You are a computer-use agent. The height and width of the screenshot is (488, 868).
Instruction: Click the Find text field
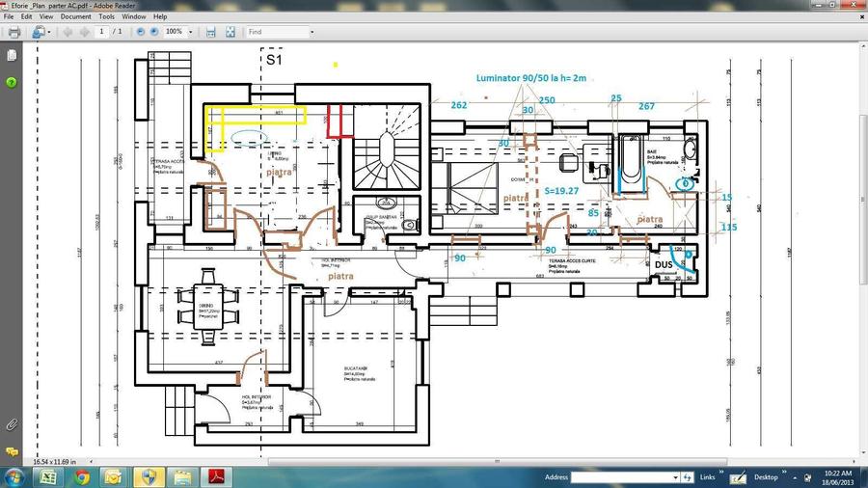point(276,32)
